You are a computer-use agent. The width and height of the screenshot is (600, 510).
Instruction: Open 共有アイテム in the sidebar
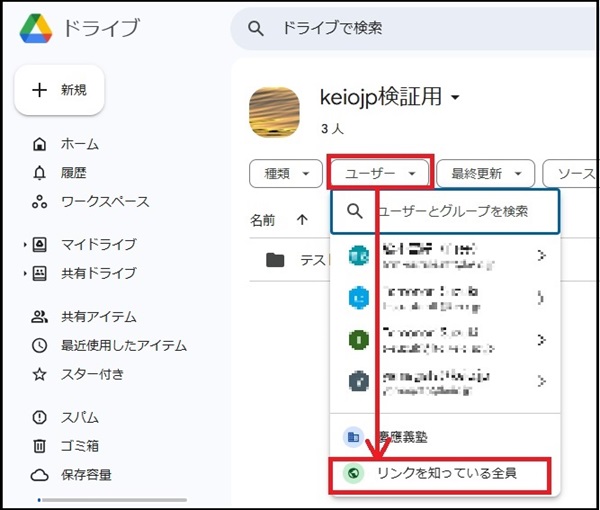click(97, 317)
